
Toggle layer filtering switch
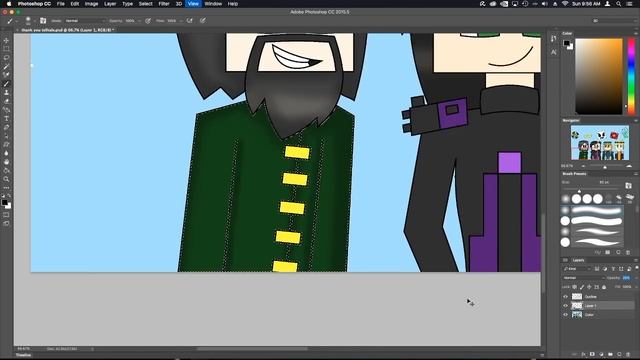[x=636, y=268]
